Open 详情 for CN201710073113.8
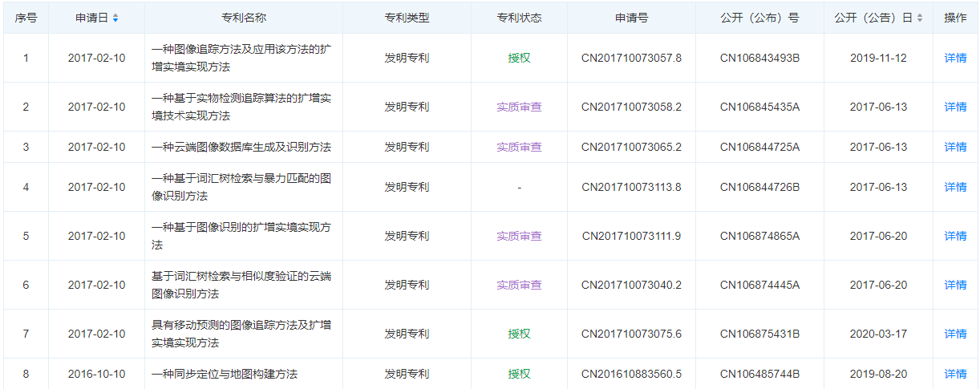 (x=955, y=187)
